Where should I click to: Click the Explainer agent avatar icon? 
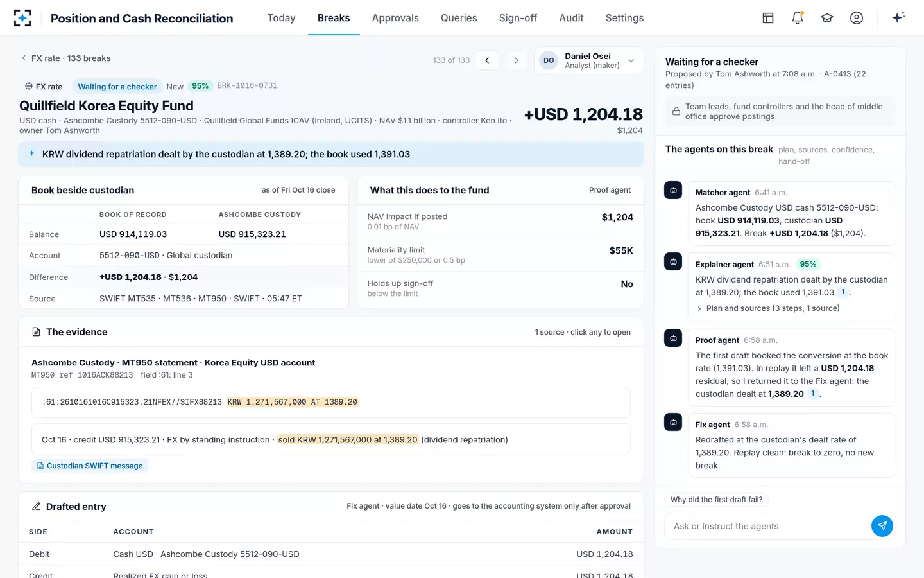point(673,261)
